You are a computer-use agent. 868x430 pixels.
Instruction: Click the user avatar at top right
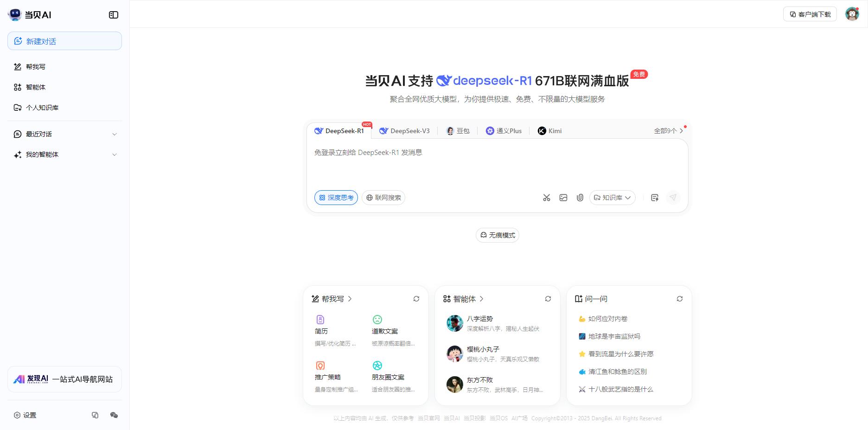pos(852,14)
